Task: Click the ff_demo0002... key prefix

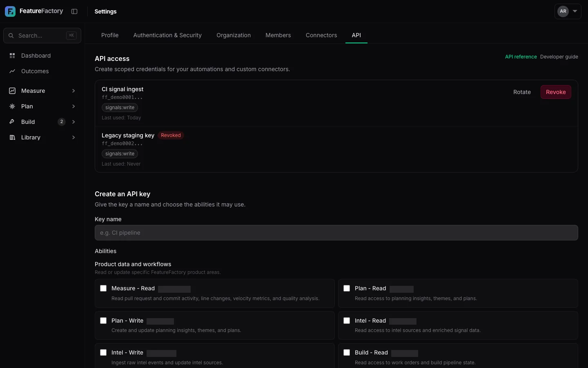Action: (x=122, y=144)
